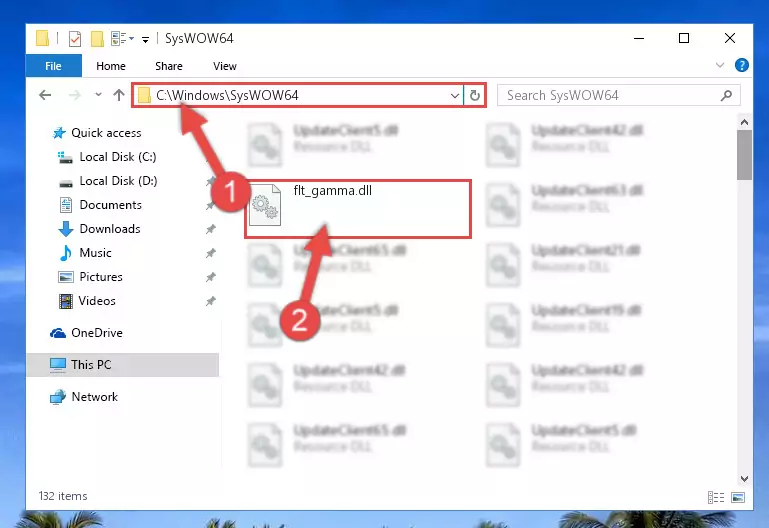Go forward with the Forward arrow
The height and width of the screenshot is (528, 769).
click(x=75, y=95)
